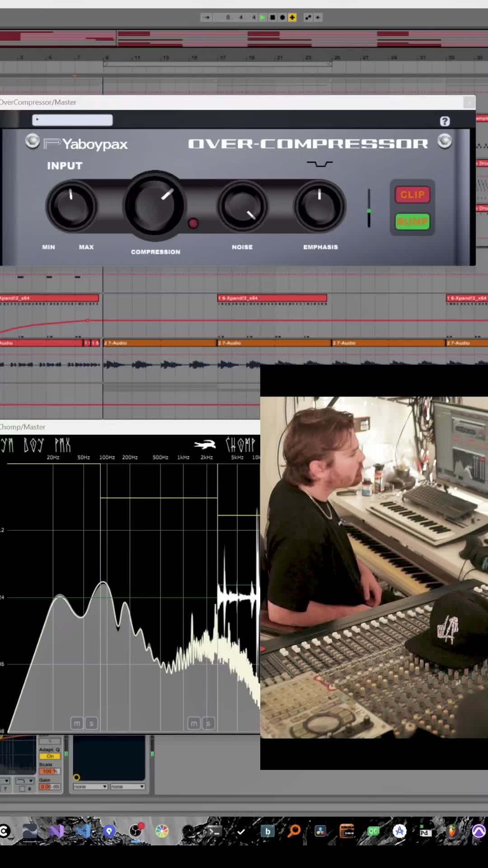Click the COMPRESSION knob
Image resolution: width=488 pixels, height=868 pixels.
coord(155,206)
